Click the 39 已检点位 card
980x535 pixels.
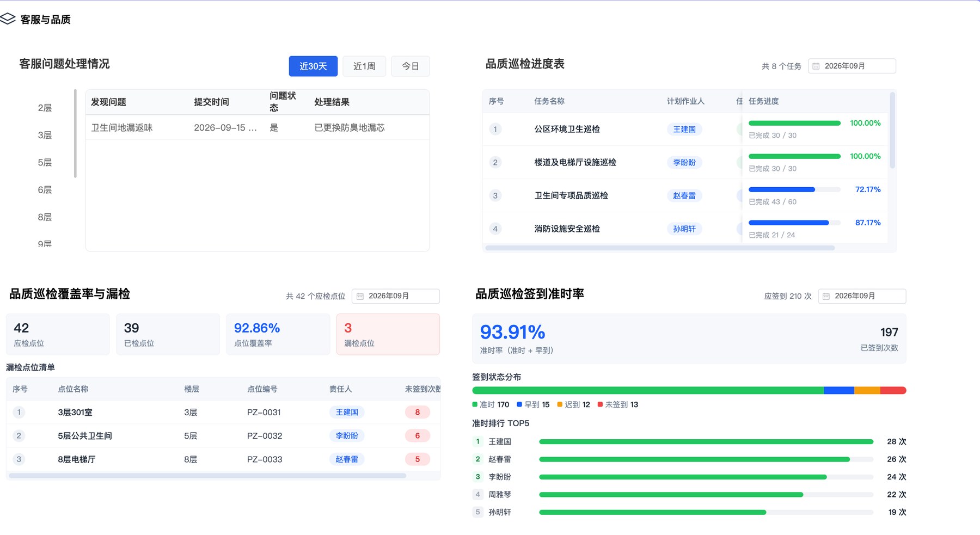pyautogui.click(x=168, y=334)
